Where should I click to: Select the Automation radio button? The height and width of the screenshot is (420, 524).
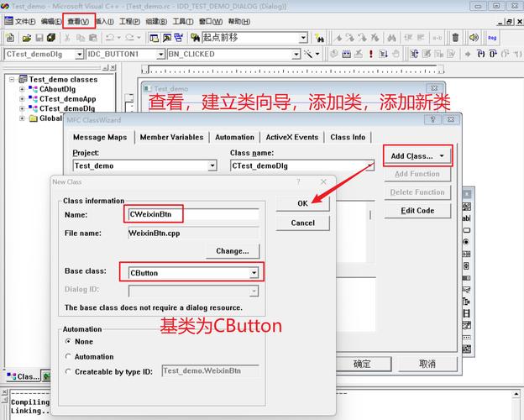coord(69,356)
